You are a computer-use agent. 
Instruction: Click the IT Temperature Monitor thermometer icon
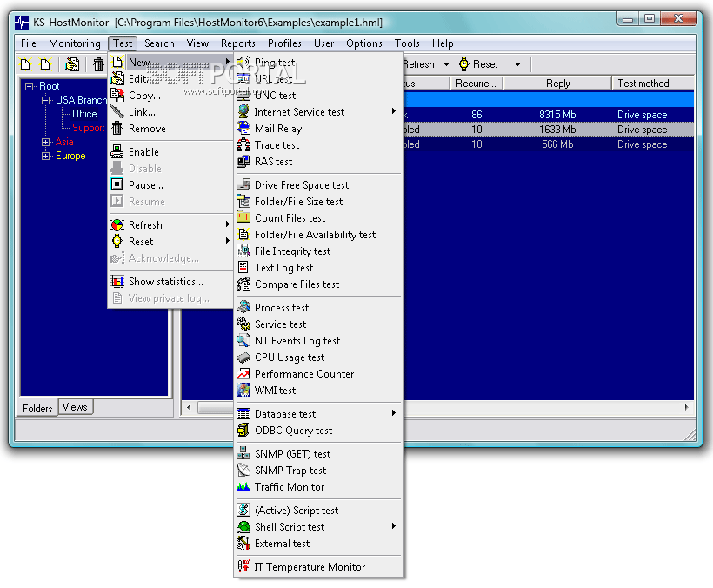243,566
